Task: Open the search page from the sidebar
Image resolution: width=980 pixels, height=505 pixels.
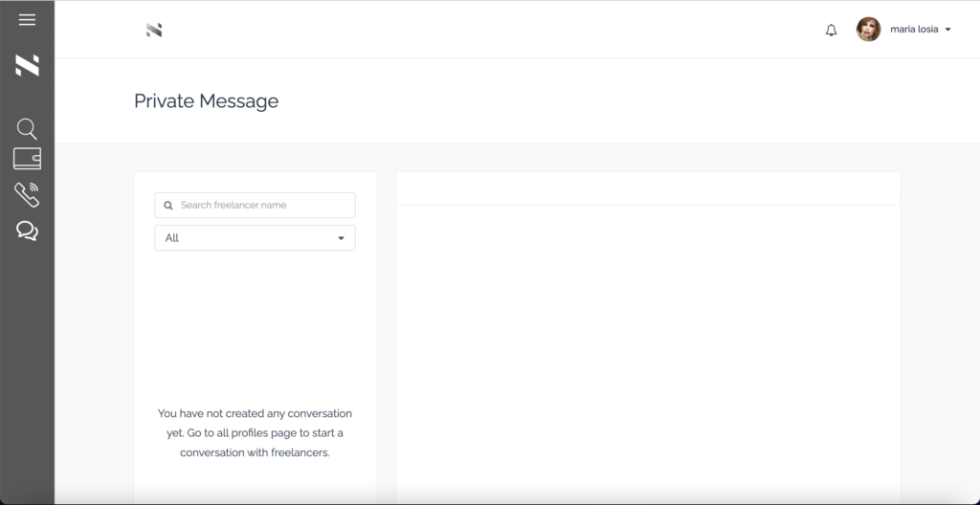Action: 27,128
